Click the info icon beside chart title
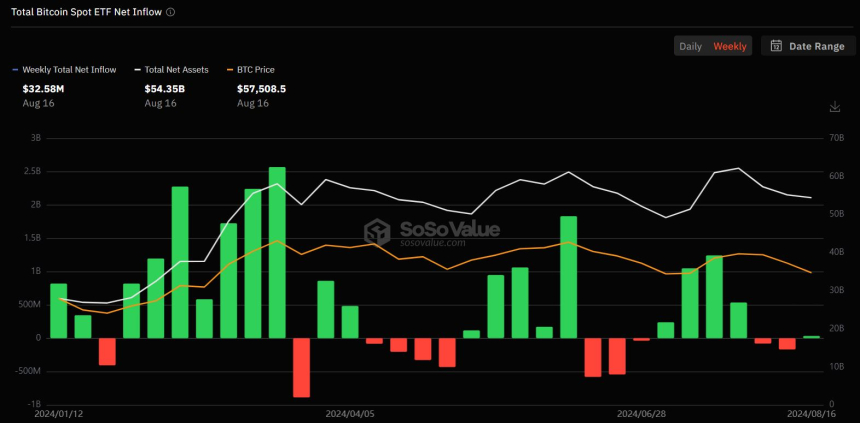Image resolution: width=860 pixels, height=423 pixels. tap(170, 12)
